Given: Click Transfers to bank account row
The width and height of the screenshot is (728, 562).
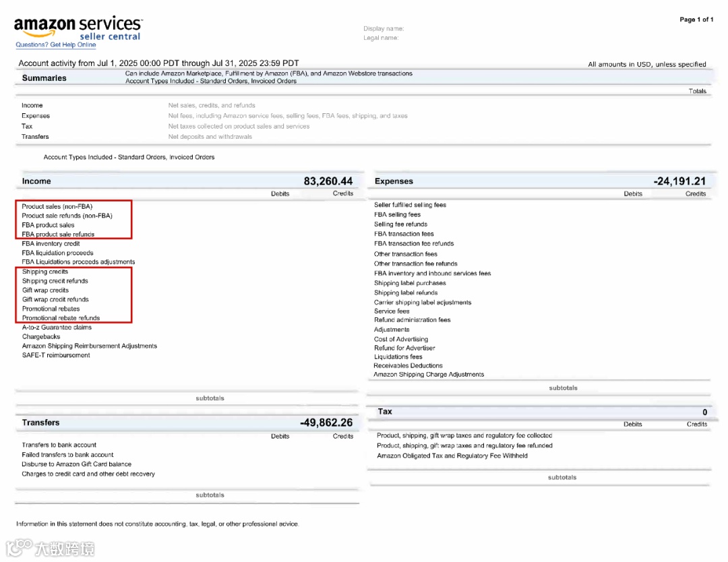Looking at the screenshot, I should [59, 445].
